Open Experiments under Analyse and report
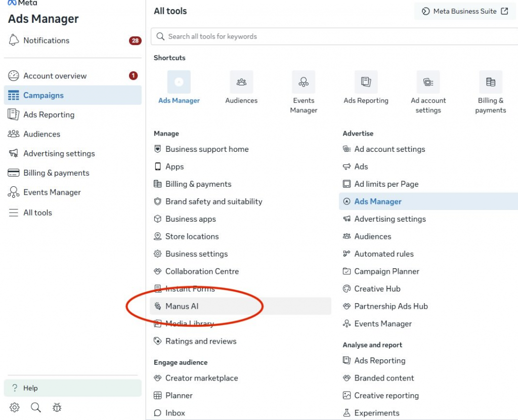Image resolution: width=518 pixels, height=420 pixels. pos(376,413)
